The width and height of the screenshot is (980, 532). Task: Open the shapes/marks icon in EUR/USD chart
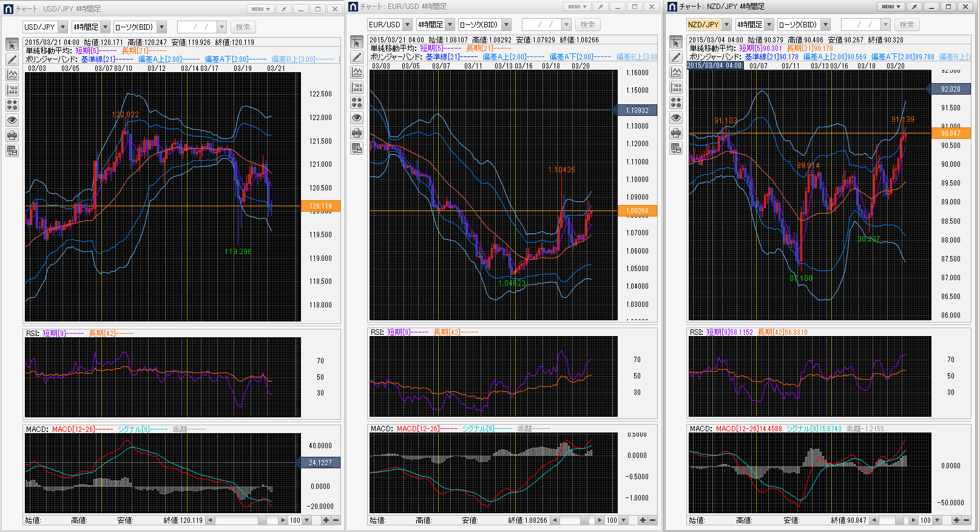click(x=357, y=103)
